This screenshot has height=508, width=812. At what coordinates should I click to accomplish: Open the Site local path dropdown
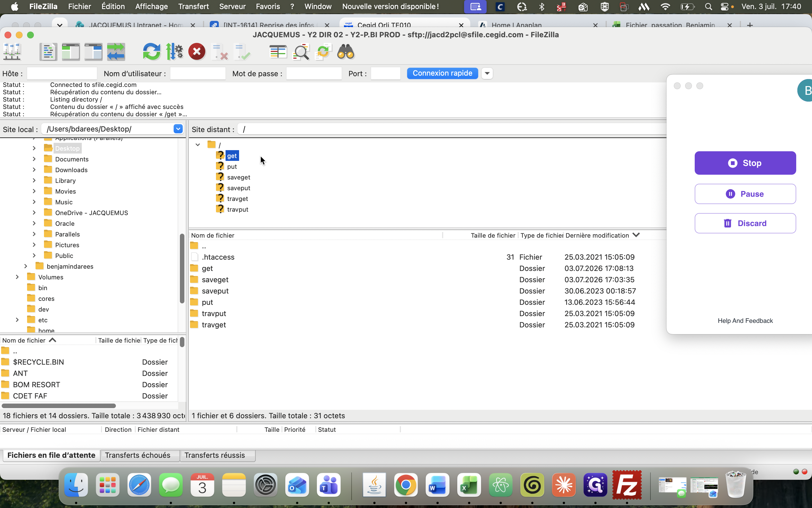pyautogui.click(x=178, y=129)
